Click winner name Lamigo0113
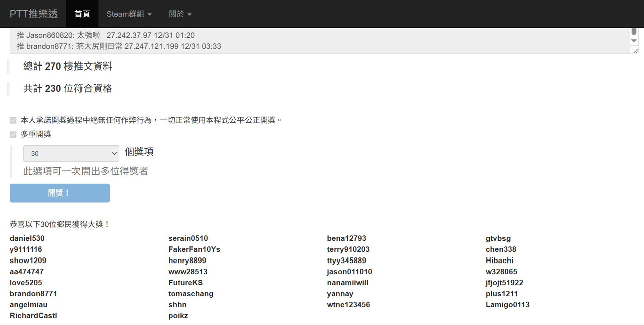This screenshot has height=325, width=644. tap(508, 305)
